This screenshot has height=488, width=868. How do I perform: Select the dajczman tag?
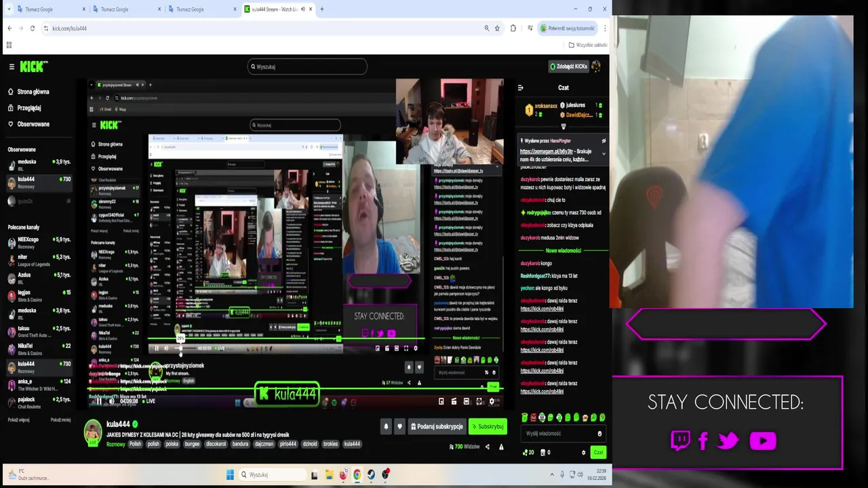[264, 444]
